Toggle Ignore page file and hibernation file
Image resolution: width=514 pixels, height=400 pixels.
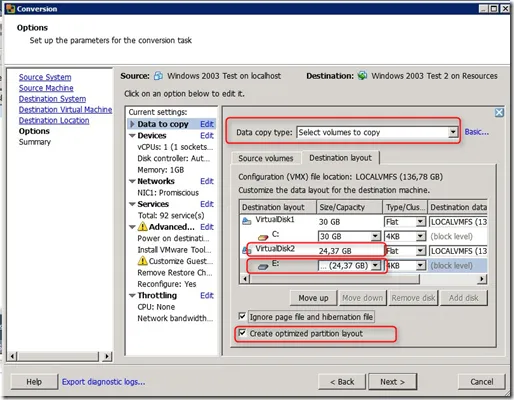coord(242,316)
